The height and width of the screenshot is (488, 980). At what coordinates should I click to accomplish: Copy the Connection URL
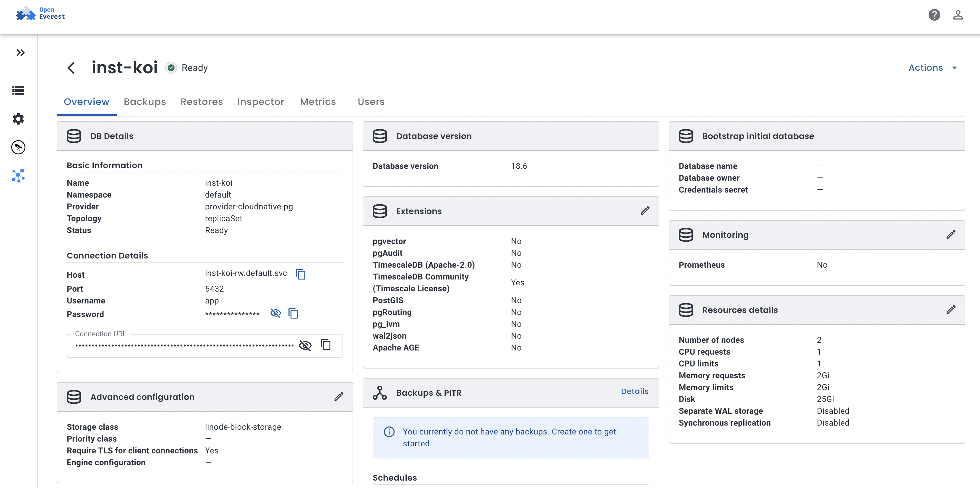(326, 345)
